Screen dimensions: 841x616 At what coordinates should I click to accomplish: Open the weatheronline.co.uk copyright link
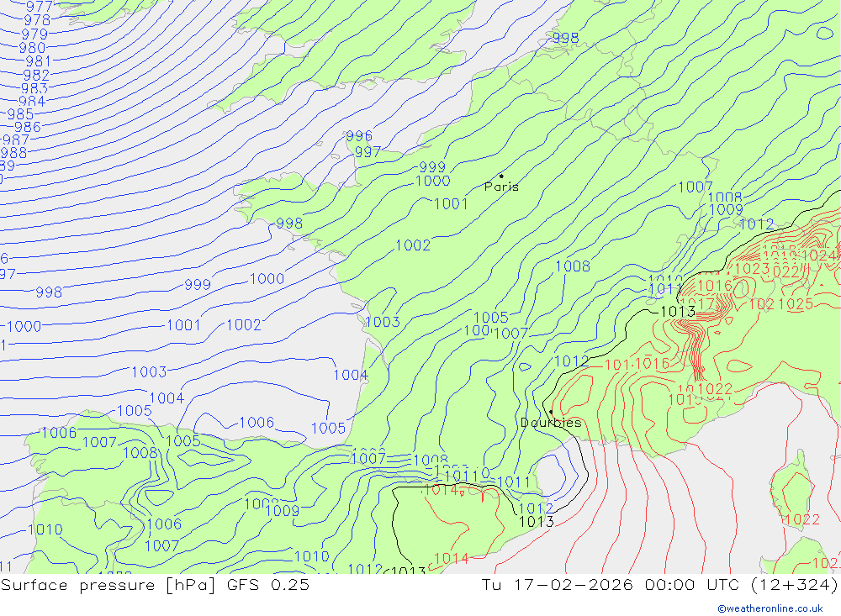pyautogui.click(x=770, y=608)
